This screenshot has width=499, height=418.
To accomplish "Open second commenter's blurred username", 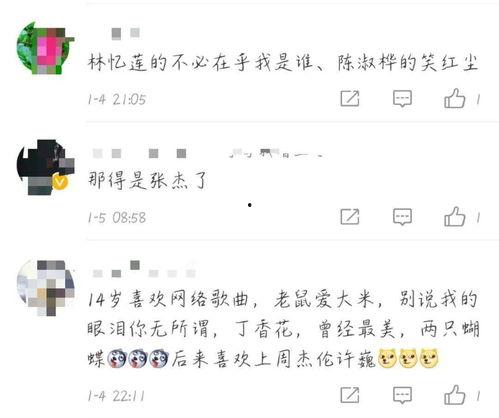I will (x=207, y=153).
